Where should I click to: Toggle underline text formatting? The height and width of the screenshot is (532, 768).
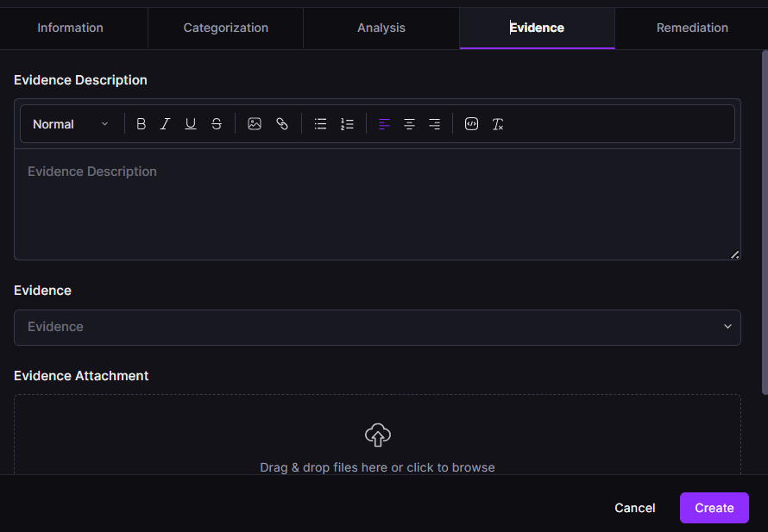[191, 124]
